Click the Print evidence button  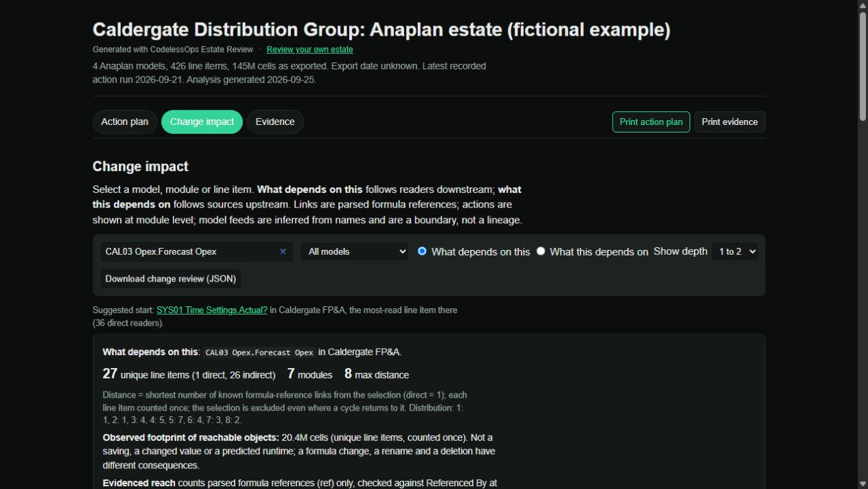[730, 122]
